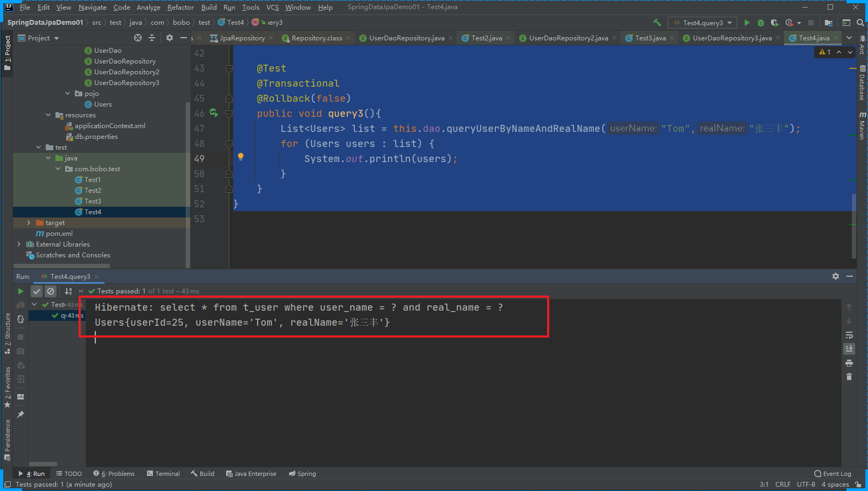The height and width of the screenshot is (491, 868).
Task: Open the Test4.query3 run configuration dropdown
Action: tap(703, 23)
